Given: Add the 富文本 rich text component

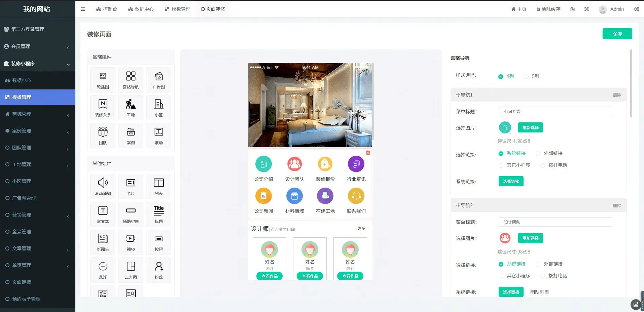Looking at the screenshot, I should [102, 214].
